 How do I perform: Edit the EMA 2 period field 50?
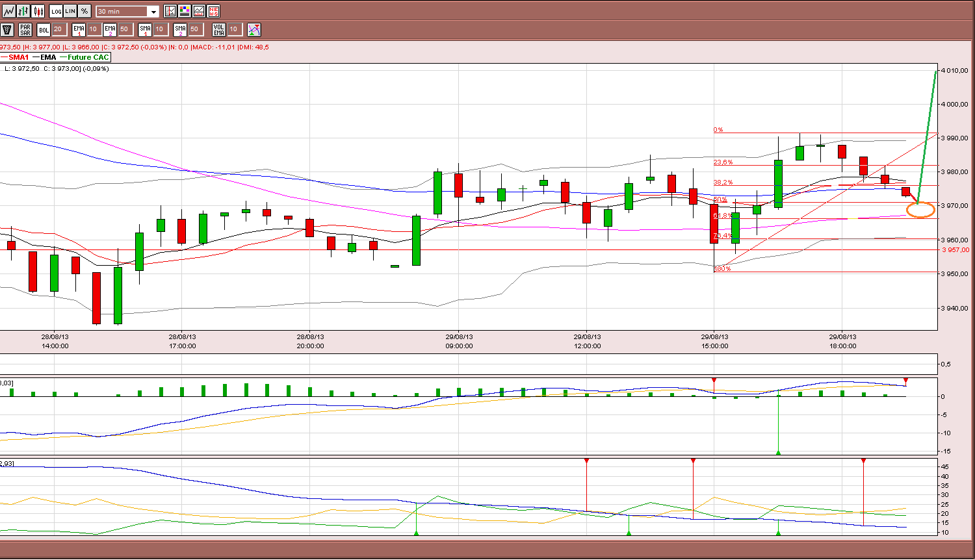pyautogui.click(x=125, y=29)
